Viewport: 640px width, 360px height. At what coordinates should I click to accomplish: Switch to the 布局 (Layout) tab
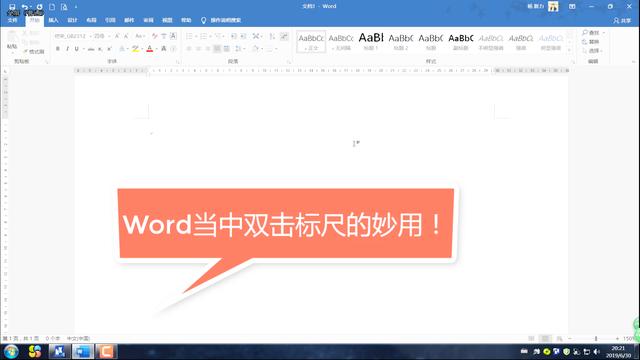[x=91, y=20]
